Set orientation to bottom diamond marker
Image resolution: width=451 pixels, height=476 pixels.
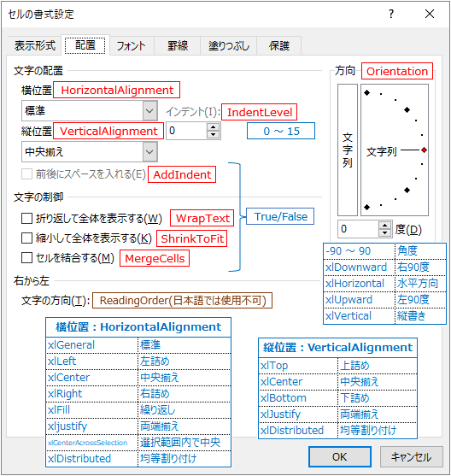[367, 208]
